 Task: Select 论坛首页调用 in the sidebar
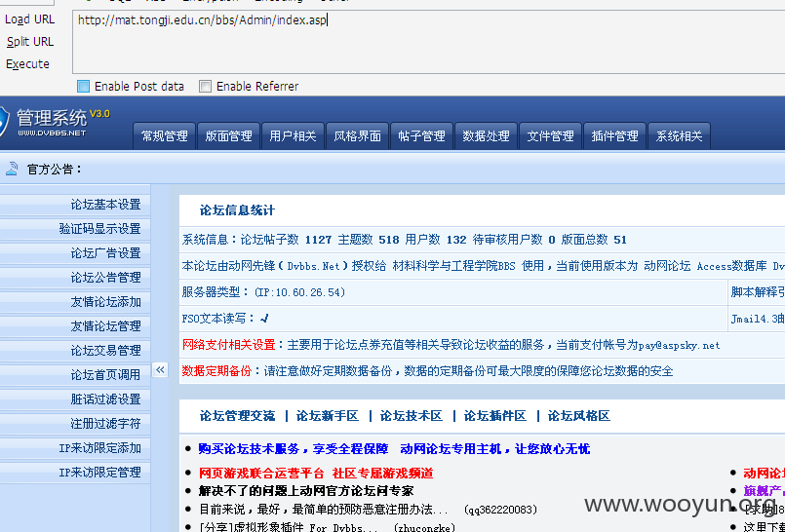coord(75,375)
